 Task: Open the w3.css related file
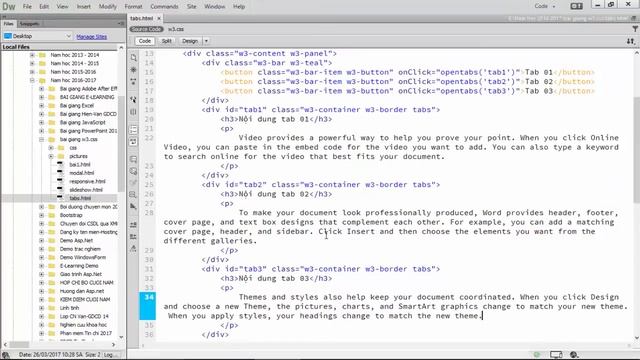point(176,29)
